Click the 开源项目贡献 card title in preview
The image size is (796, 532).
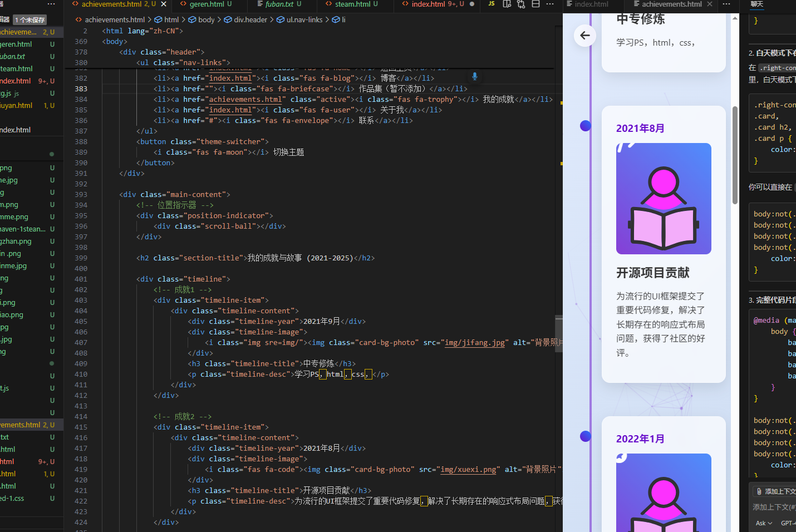(x=653, y=273)
